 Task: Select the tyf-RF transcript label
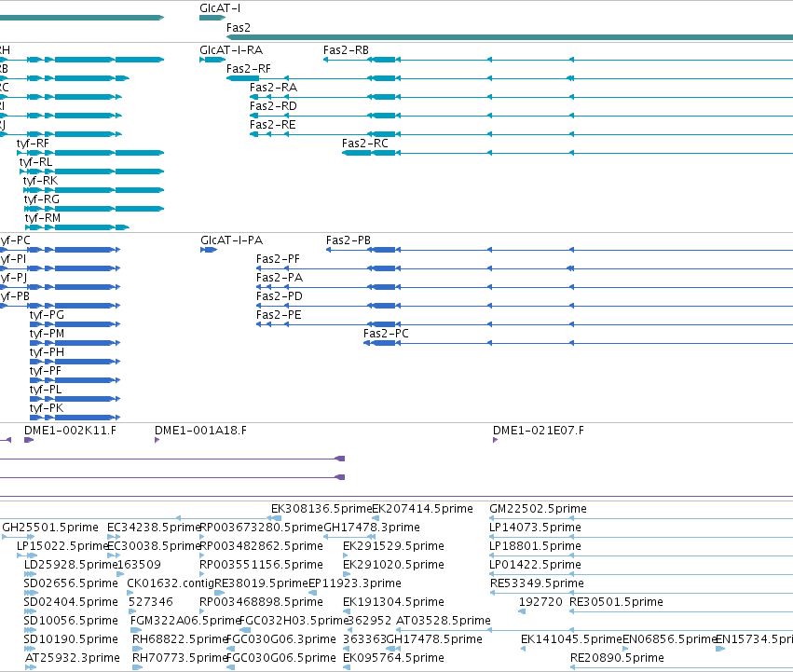tap(33, 144)
